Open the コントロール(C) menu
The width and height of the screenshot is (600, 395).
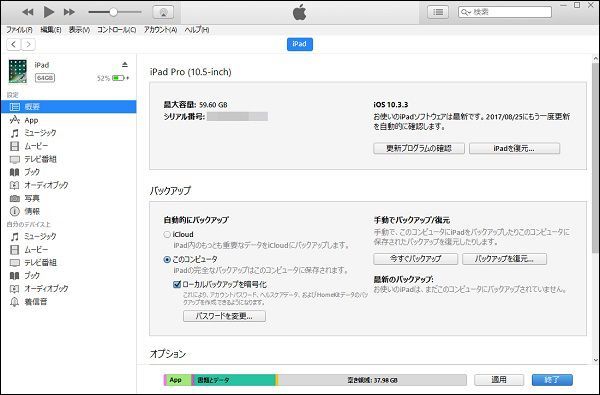[x=116, y=30]
